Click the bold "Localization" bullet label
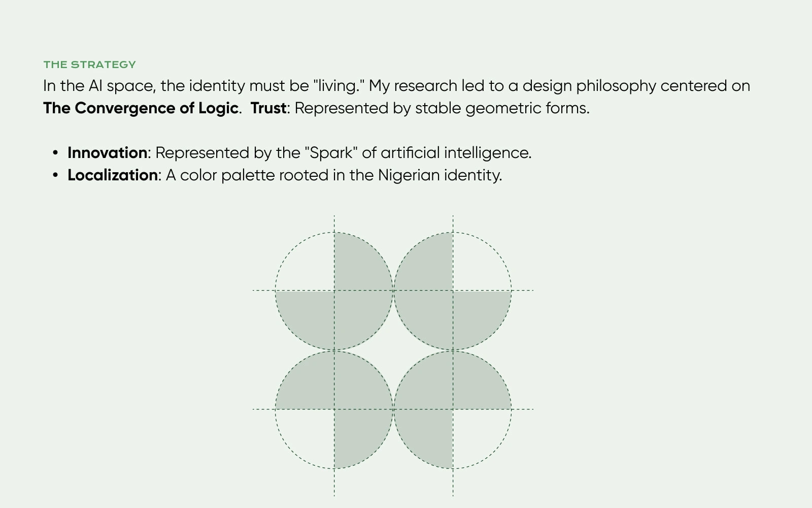812x508 pixels. coord(113,175)
